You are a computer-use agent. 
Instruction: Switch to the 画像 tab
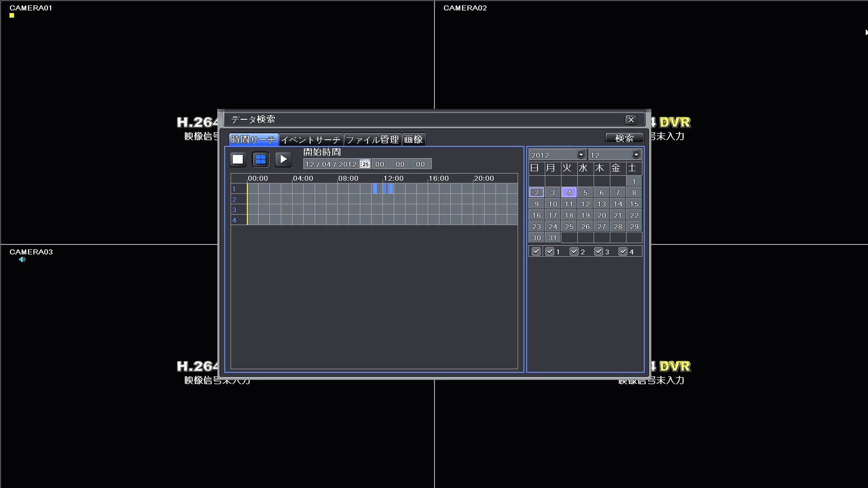click(414, 140)
